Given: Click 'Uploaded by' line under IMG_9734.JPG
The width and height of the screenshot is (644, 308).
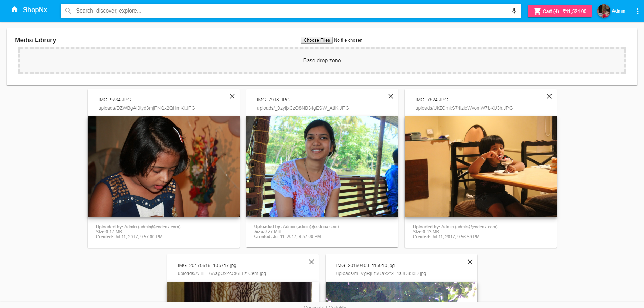Looking at the screenshot, I should (x=138, y=227).
